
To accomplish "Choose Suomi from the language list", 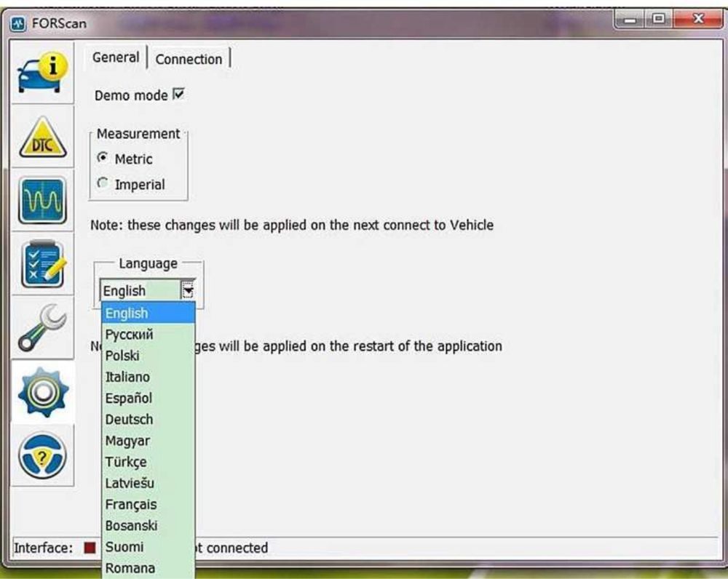I will tap(148, 547).
